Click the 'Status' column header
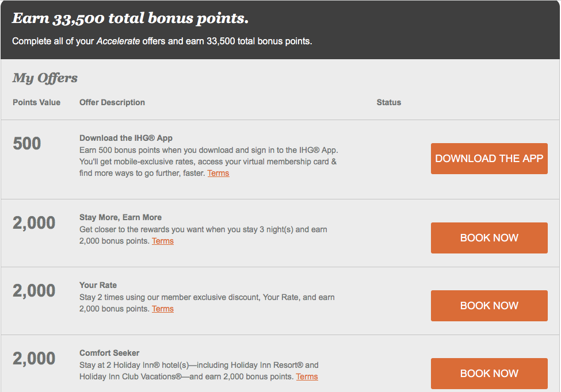561x392 pixels. (x=389, y=102)
